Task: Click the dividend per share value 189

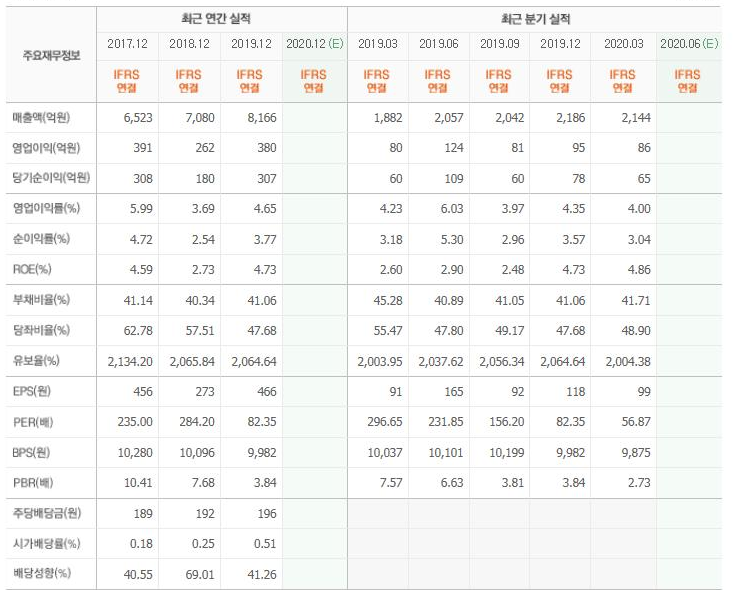Action: point(143,513)
